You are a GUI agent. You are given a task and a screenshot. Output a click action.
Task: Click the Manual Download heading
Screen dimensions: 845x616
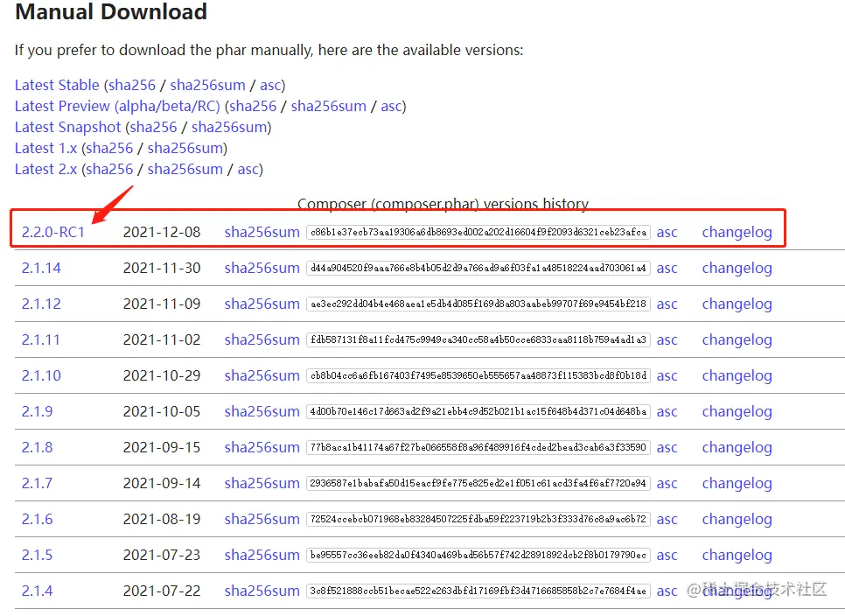tap(111, 12)
